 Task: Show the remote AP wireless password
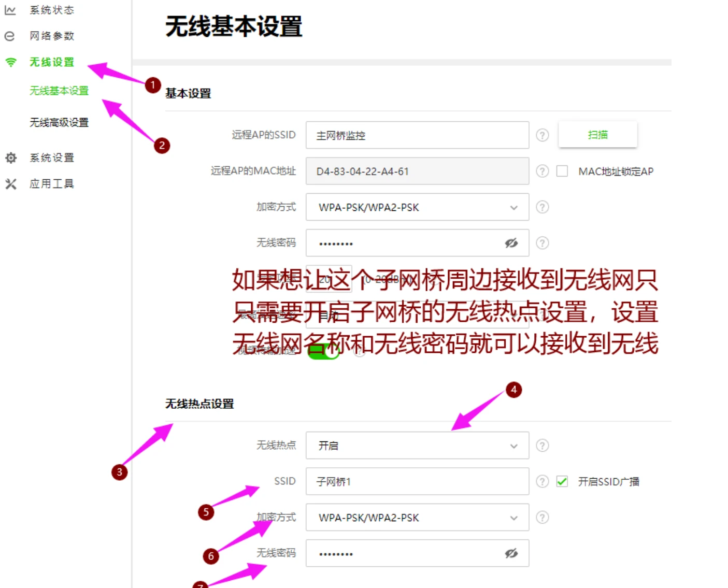511,243
